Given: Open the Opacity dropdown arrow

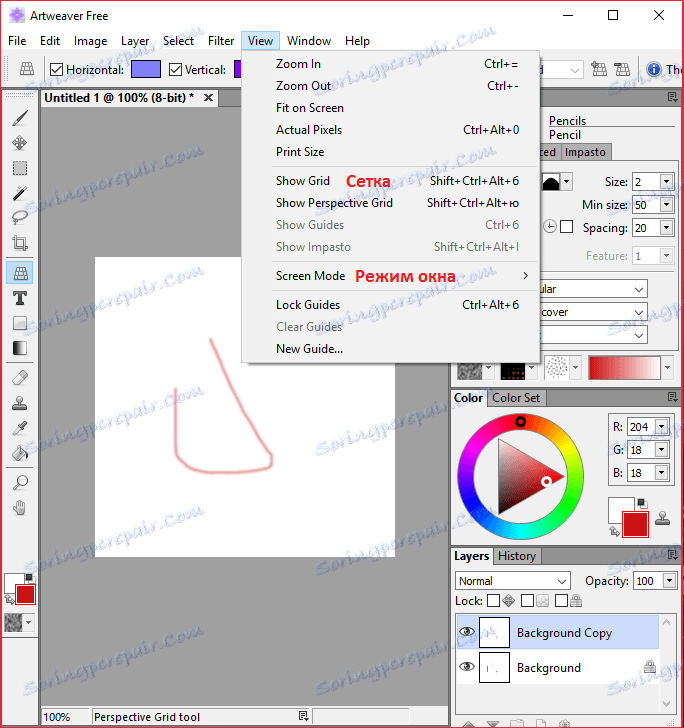Looking at the screenshot, I should pos(669,581).
